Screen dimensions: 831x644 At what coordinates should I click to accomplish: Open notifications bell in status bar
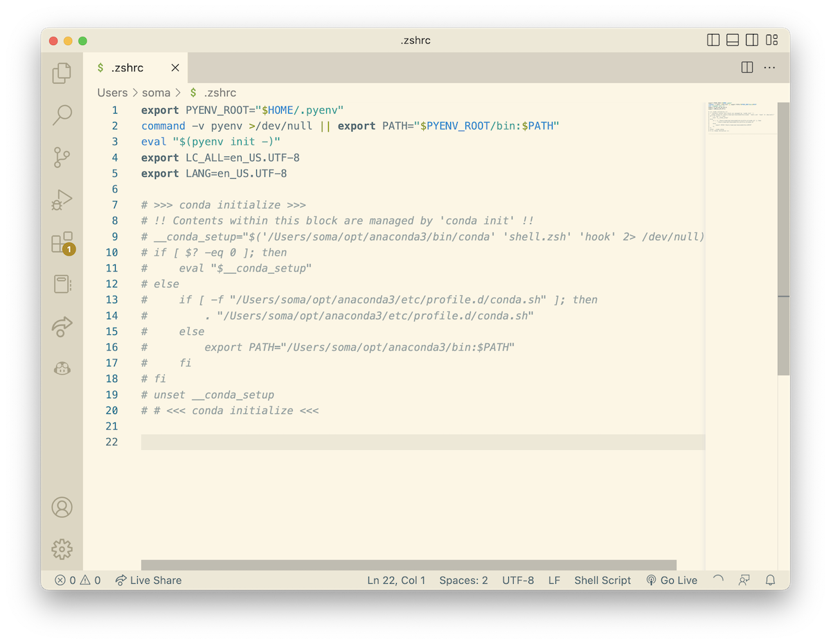(x=770, y=580)
